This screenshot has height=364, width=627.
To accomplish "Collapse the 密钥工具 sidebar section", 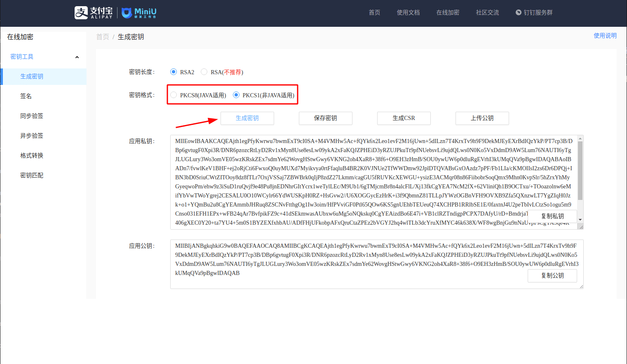I will tap(77, 56).
